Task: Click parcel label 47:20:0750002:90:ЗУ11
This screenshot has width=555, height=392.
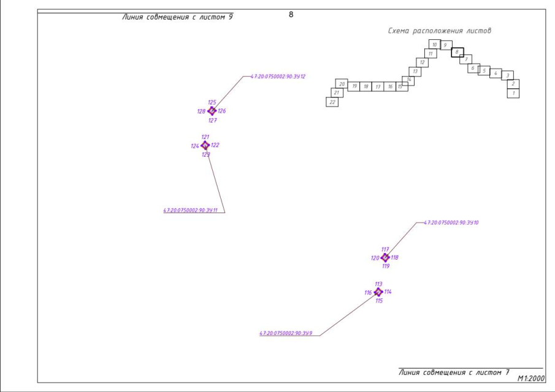Action: [191, 210]
